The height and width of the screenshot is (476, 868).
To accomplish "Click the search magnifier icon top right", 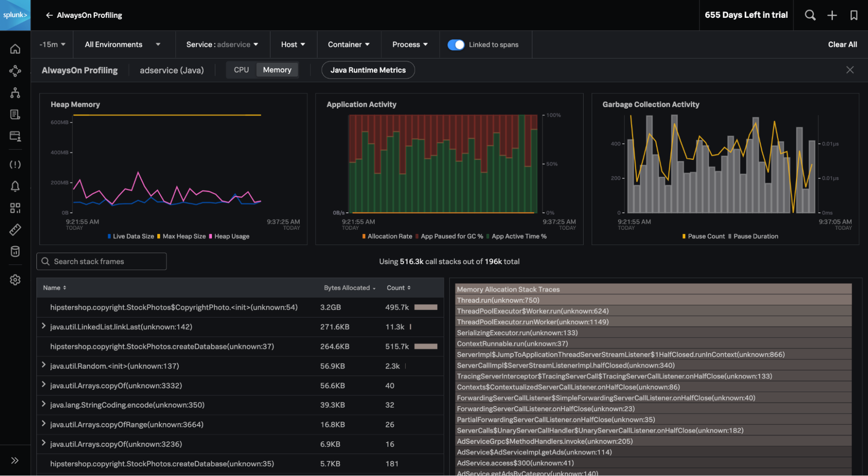I will pyautogui.click(x=810, y=15).
